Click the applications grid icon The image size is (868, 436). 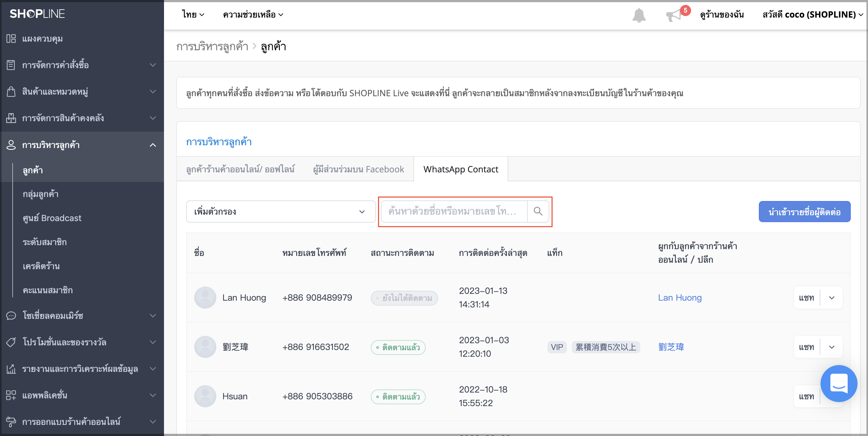click(x=11, y=395)
